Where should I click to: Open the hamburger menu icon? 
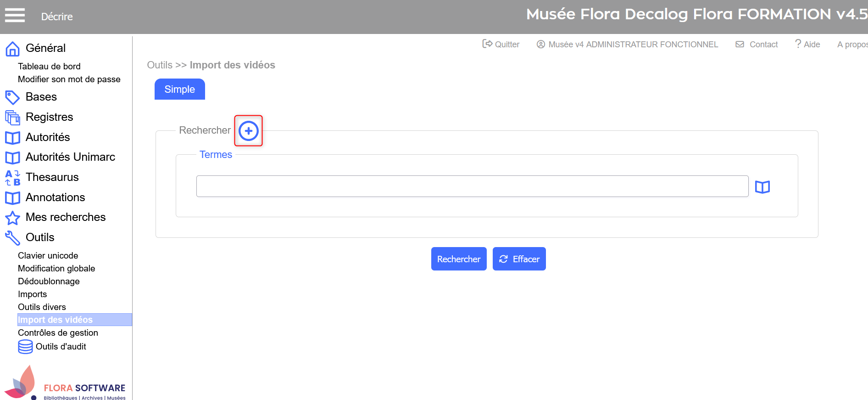tap(15, 16)
